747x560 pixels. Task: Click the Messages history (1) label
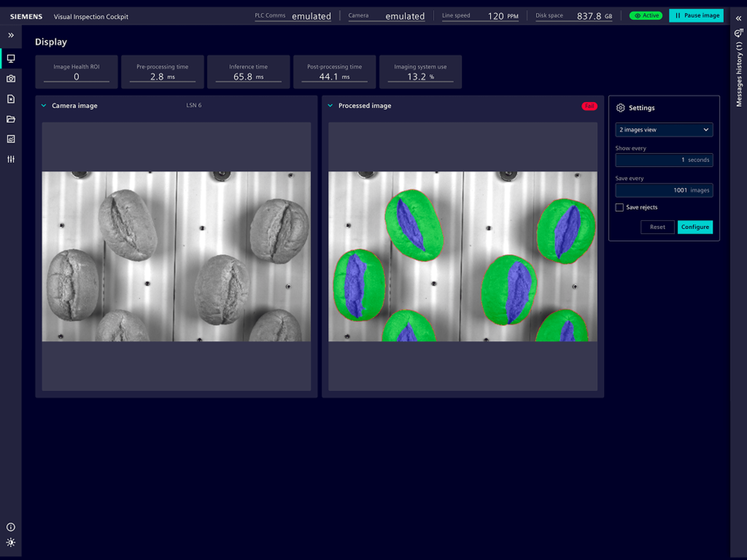(739, 74)
